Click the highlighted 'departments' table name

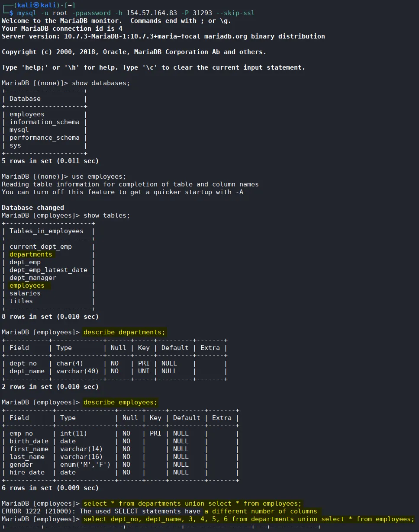coord(31,254)
